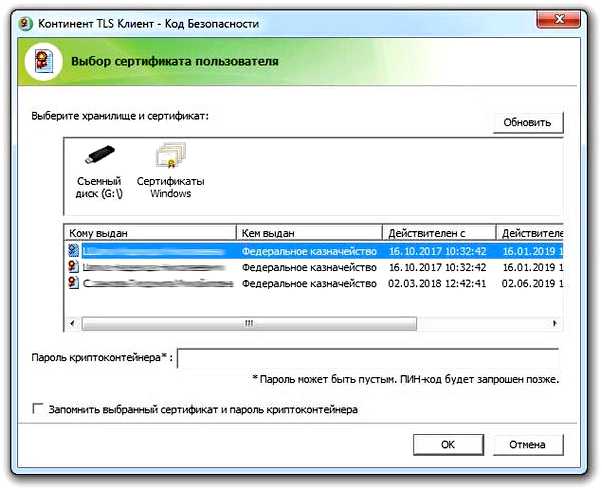The height and width of the screenshot is (491, 602).
Task: Click the certificate icon of the highlighted row
Action: pyautogui.click(x=73, y=251)
